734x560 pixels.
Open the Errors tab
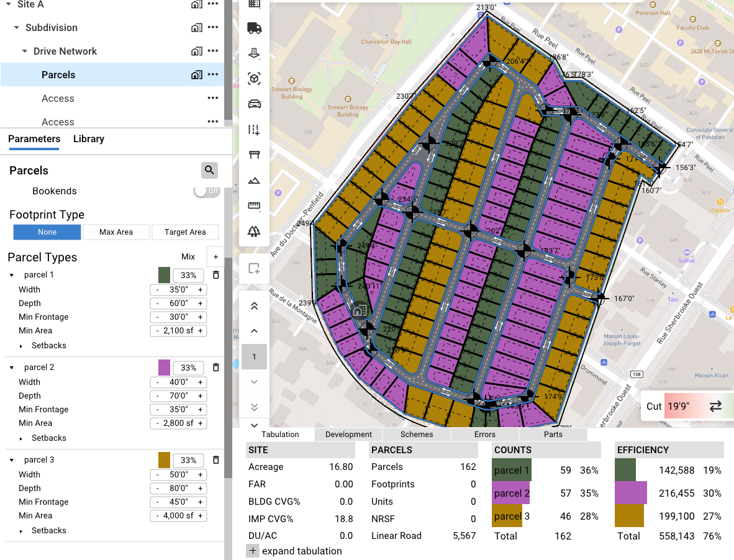point(484,434)
